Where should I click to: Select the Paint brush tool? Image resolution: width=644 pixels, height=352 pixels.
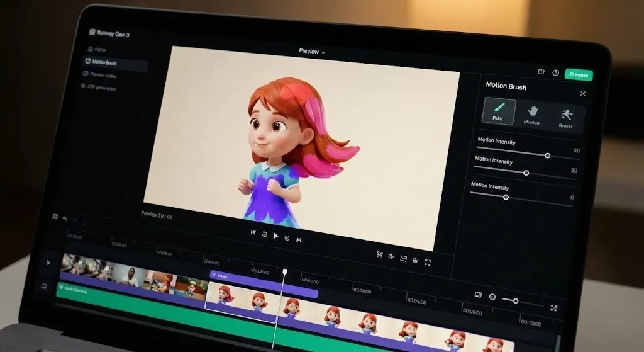click(499, 110)
